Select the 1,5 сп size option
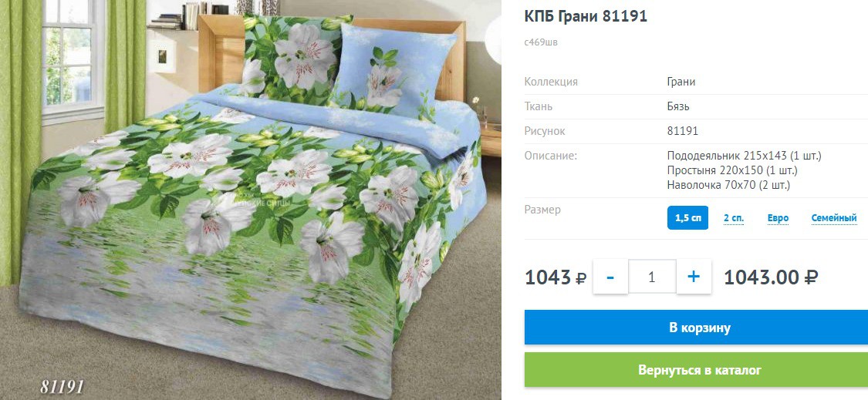Viewport: 868px width, 400px height. point(687,218)
